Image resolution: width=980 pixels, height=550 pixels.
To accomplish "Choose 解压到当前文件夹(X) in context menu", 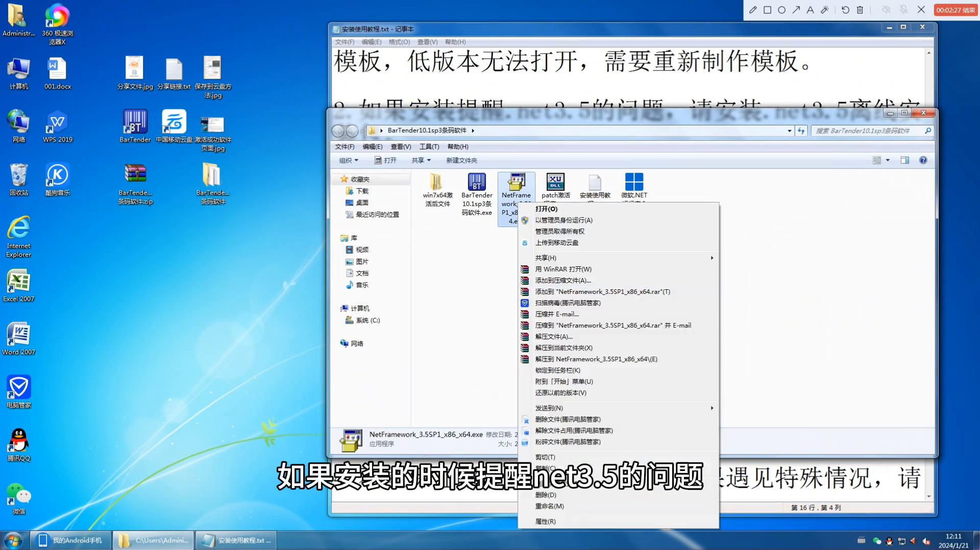I will (618, 348).
